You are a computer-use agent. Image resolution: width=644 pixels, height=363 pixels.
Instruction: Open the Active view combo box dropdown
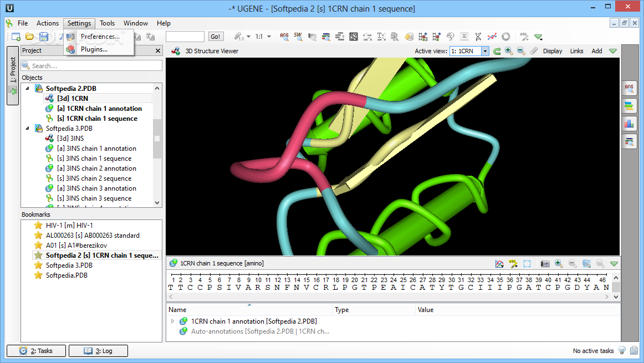(x=485, y=51)
